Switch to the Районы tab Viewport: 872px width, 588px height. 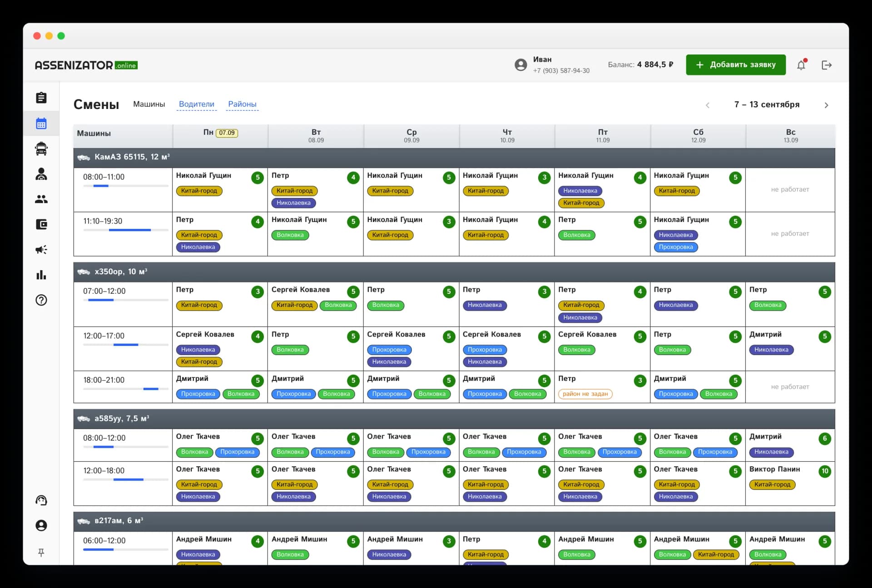(243, 104)
